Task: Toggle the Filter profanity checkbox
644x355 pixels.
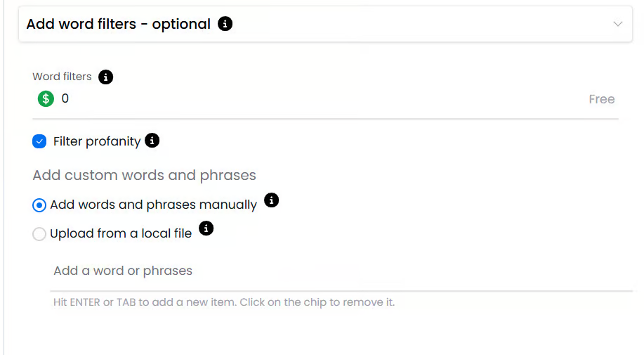Action: click(39, 141)
